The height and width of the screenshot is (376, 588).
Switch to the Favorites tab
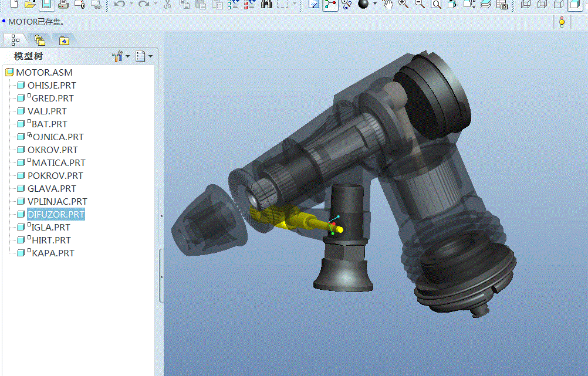coord(63,40)
